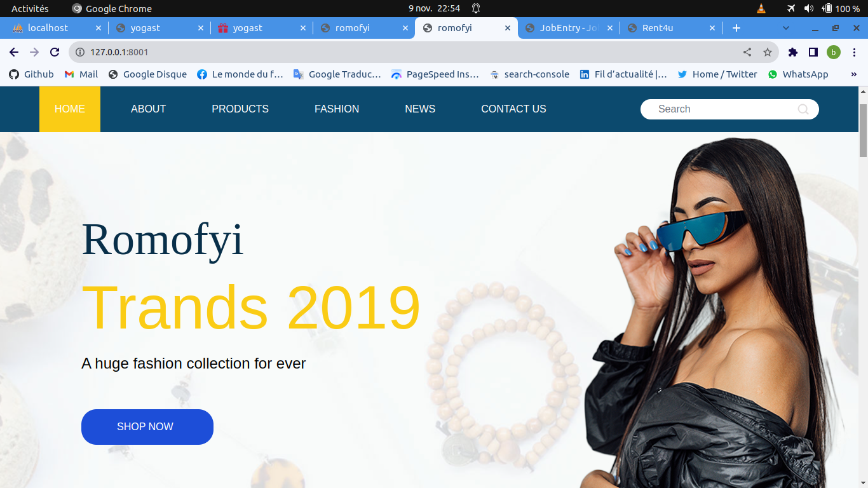The height and width of the screenshot is (488, 868).
Task: Open the share page icon in the address bar
Action: pos(747,52)
